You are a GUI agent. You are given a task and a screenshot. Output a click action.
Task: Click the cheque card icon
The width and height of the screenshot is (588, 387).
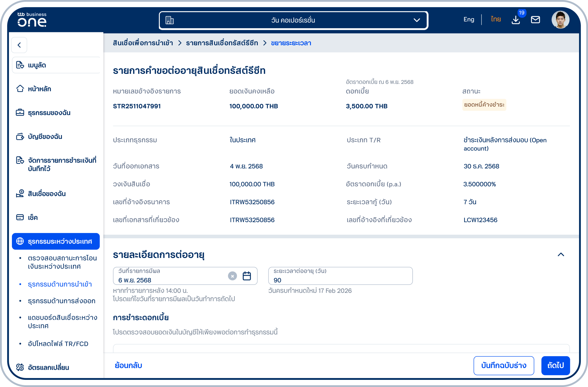click(x=20, y=217)
